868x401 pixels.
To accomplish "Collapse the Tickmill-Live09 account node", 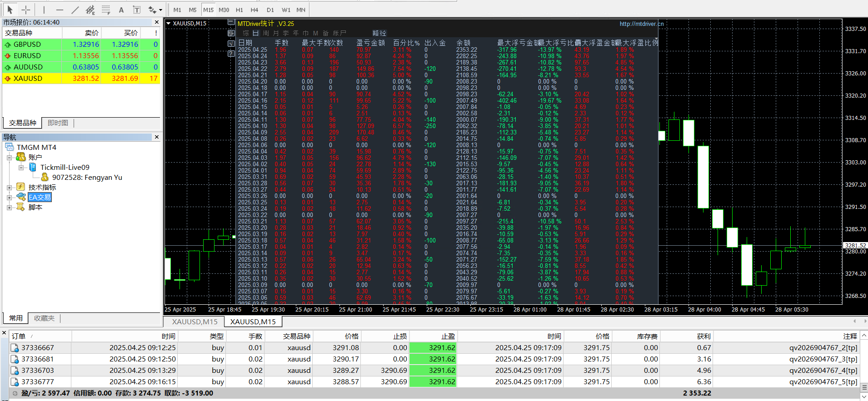I will tap(21, 168).
